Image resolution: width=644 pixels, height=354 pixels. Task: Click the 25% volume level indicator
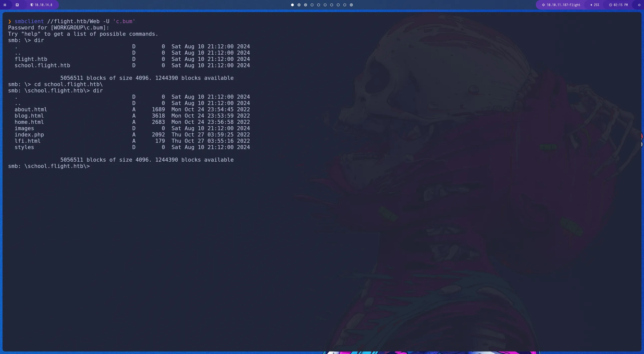click(x=596, y=5)
